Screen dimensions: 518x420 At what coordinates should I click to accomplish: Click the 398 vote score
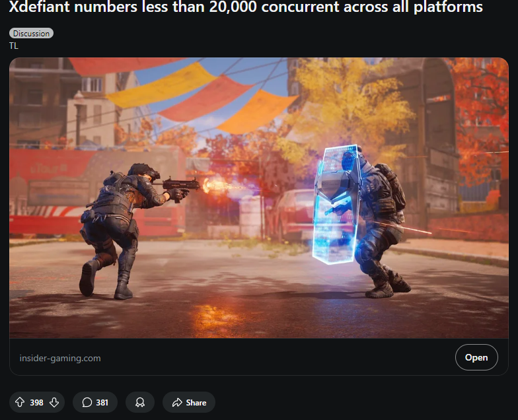tap(37, 403)
